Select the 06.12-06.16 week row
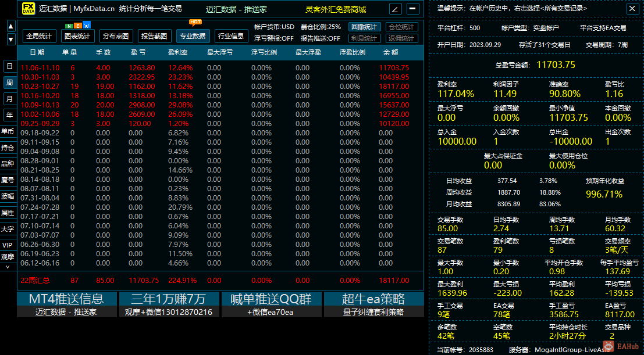 pyautogui.click(x=221, y=263)
